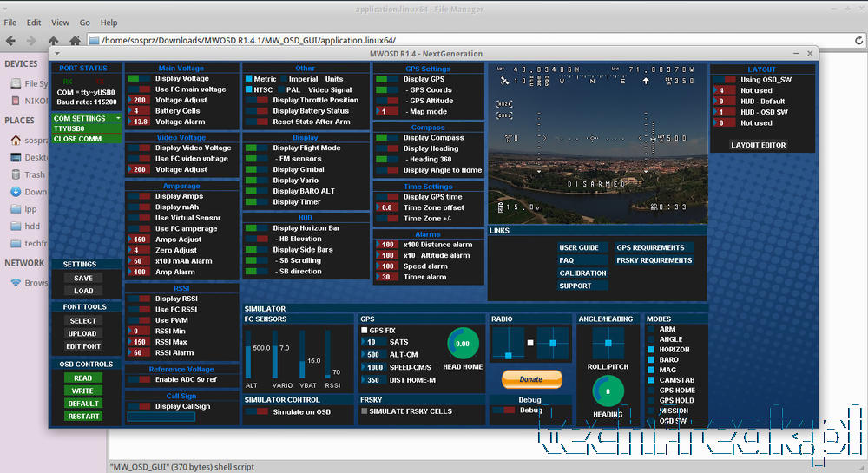Viewport: 868px width, 473px height.
Task: Open the MWOSD window menu arrow in title bar
Action: point(57,54)
